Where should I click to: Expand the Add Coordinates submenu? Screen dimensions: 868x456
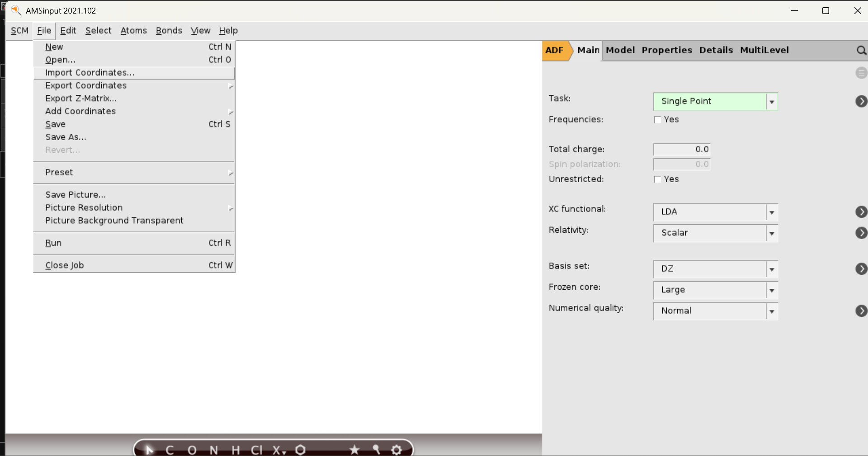pos(134,112)
